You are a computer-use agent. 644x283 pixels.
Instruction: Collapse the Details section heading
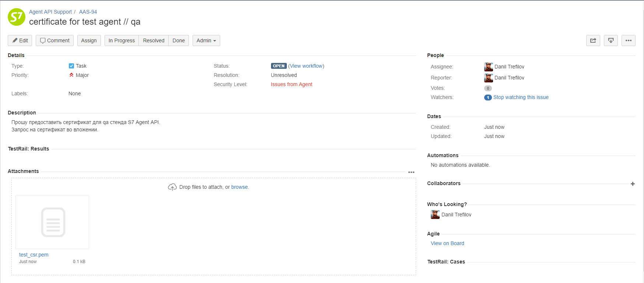pos(16,55)
